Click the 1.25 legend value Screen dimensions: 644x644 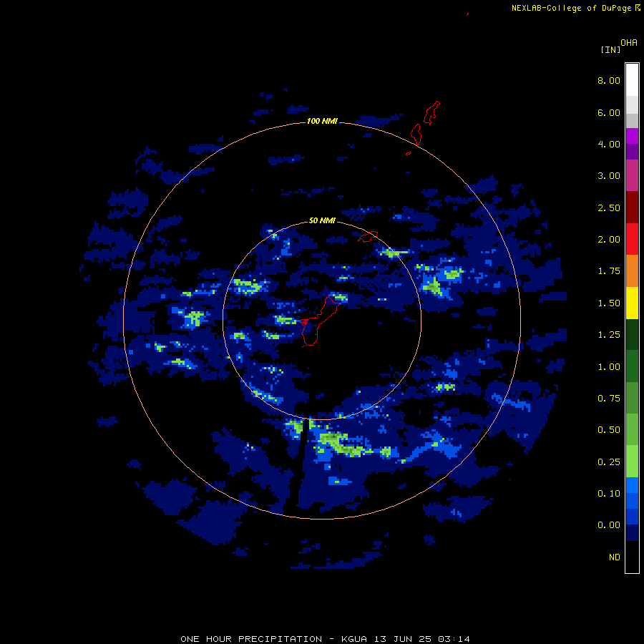tap(609, 335)
